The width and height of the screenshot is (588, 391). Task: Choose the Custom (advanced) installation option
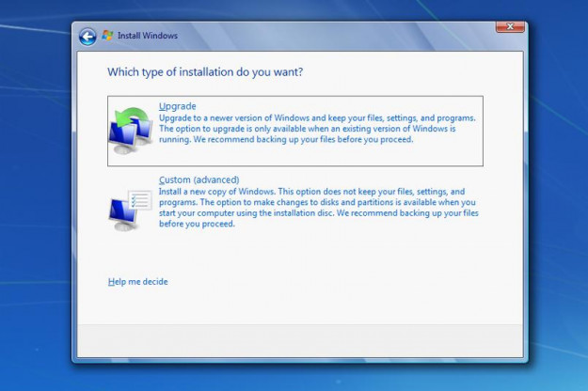click(295, 202)
